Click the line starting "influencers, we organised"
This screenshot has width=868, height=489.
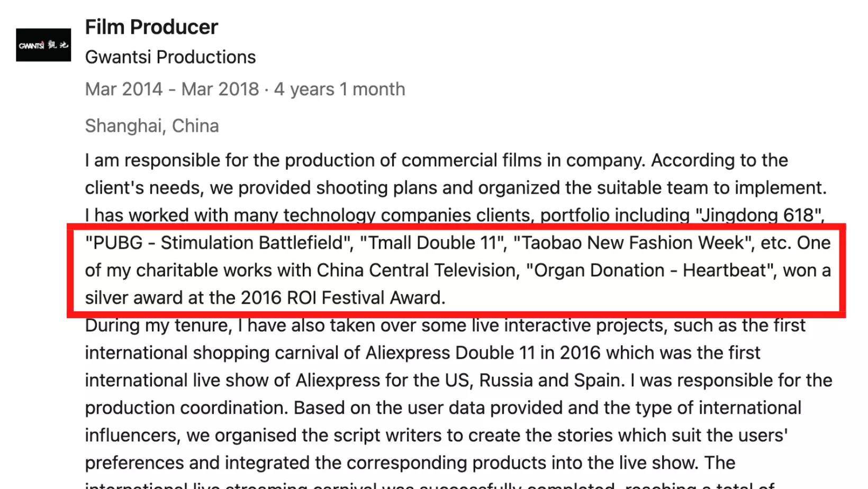tap(437, 436)
